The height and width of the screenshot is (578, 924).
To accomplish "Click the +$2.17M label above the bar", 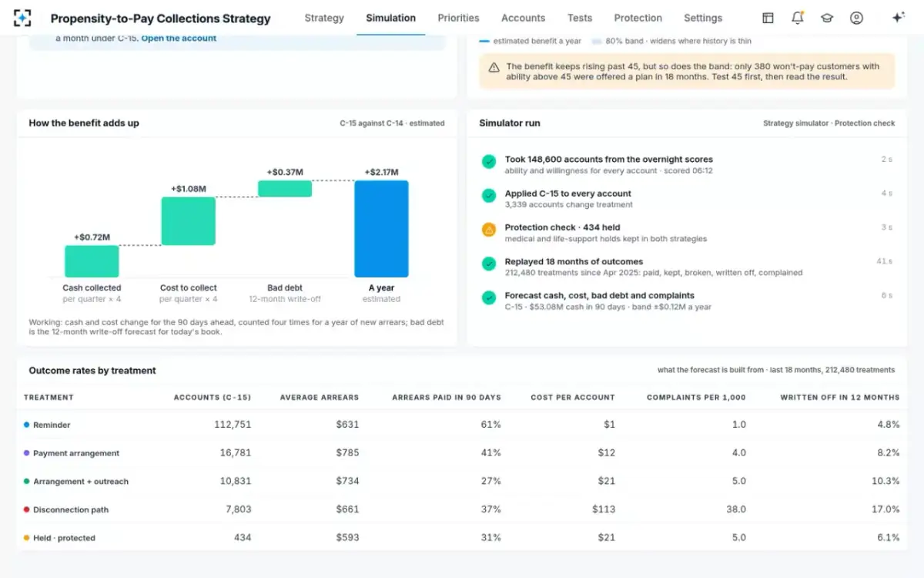I will 381,172.
